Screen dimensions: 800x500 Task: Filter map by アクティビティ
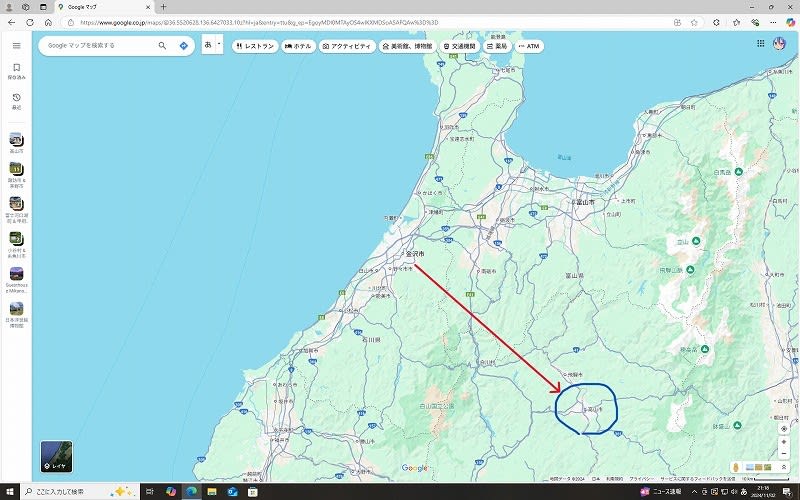tap(347, 46)
